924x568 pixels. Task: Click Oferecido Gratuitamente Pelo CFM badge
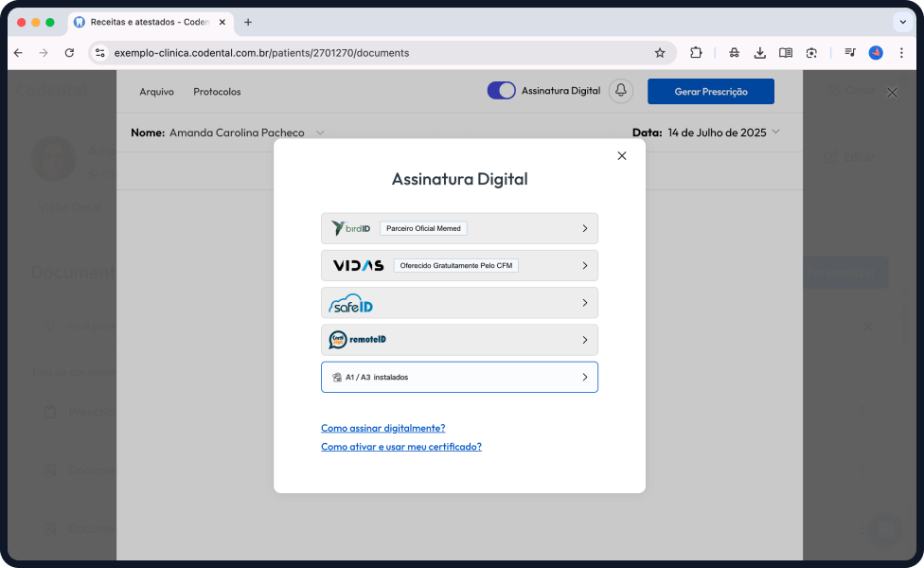[456, 266]
